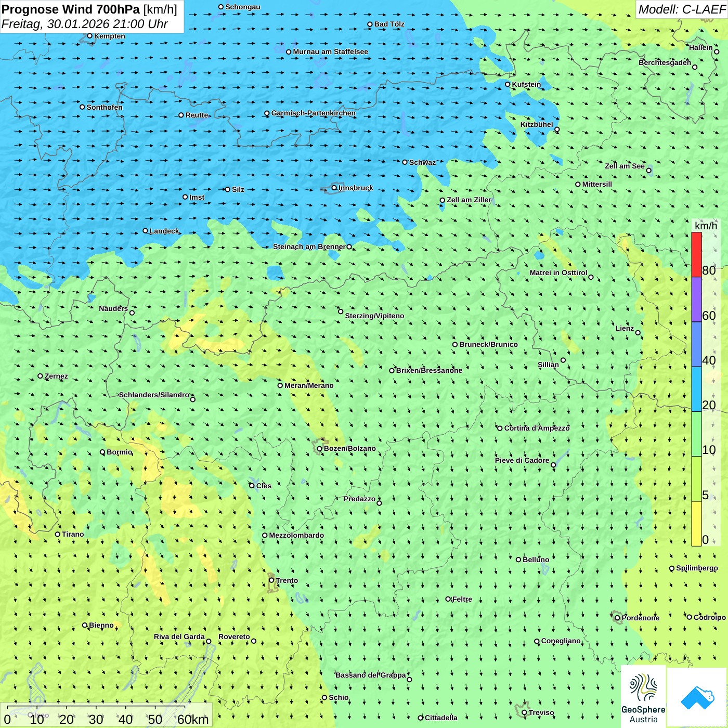The image size is (728, 728).
Task: Click the 'Pieve di Cadore' label
Action: click(x=522, y=460)
